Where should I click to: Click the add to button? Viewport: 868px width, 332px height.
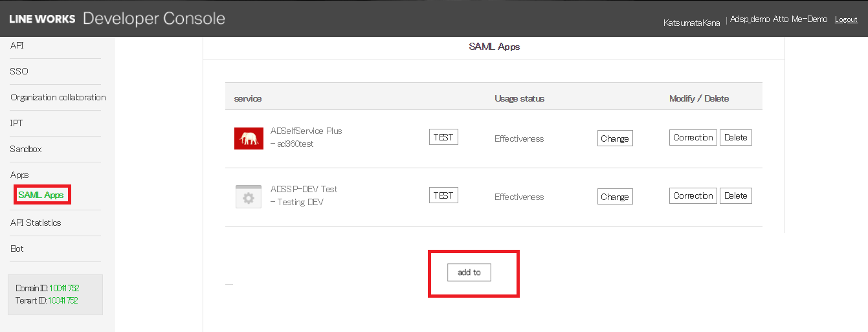469,272
